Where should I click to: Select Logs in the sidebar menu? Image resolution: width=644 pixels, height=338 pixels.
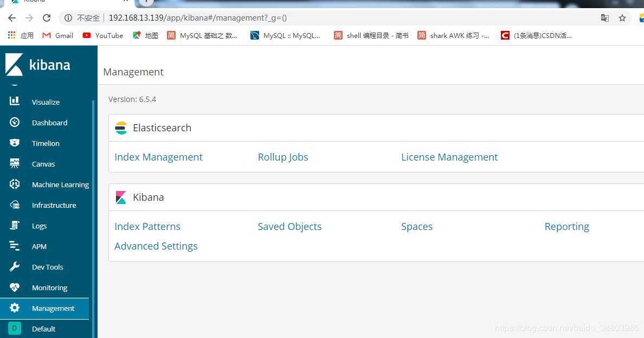[x=39, y=226]
